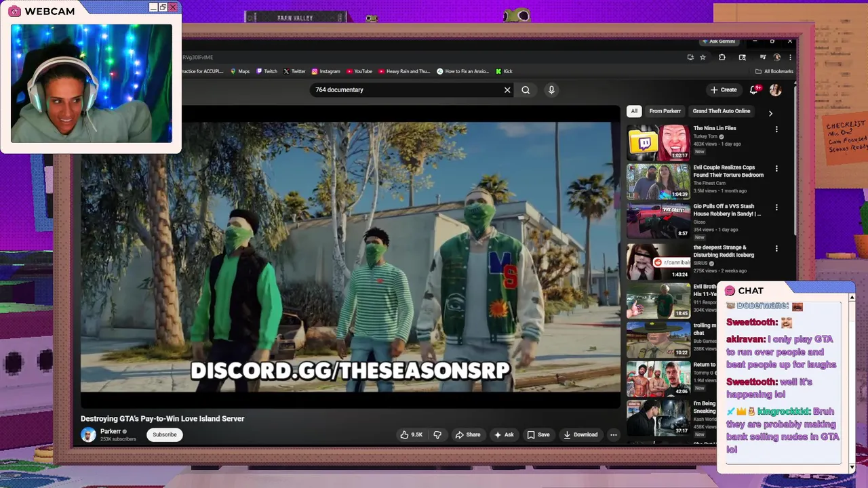The image size is (868, 488).
Task: Open Chrome profile avatar in toolbar
Action: (777, 57)
